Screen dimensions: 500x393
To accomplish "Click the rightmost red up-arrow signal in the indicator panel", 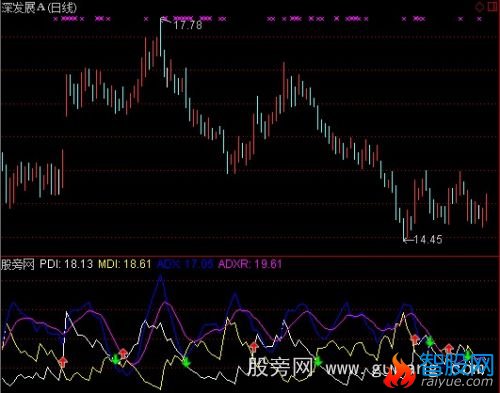I will (448, 349).
